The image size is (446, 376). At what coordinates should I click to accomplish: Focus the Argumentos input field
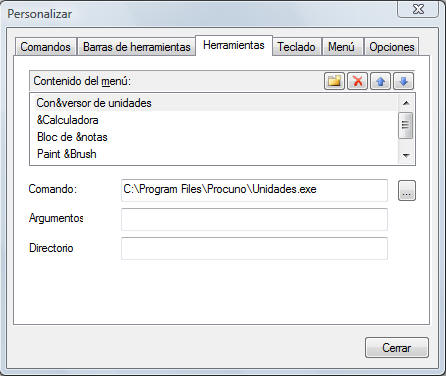click(254, 219)
